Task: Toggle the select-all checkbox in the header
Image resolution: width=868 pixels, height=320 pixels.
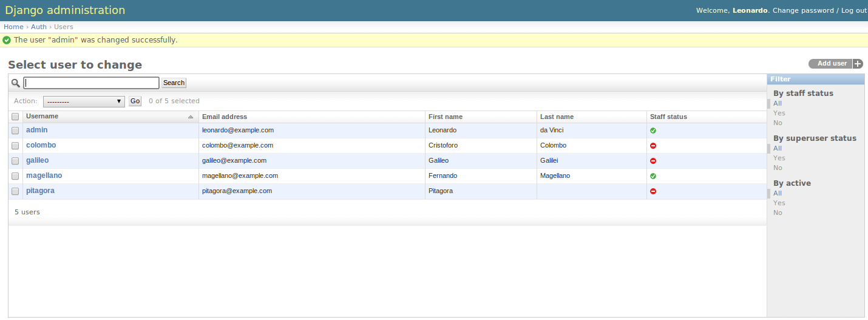Action: (x=15, y=117)
